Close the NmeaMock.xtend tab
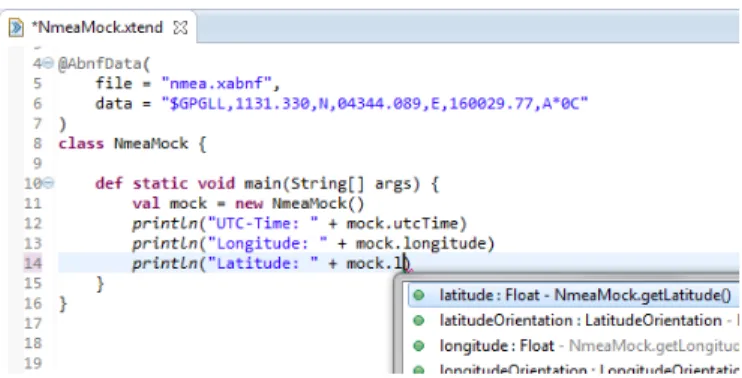Image resolution: width=742 pixels, height=378 pixels. pos(180,28)
